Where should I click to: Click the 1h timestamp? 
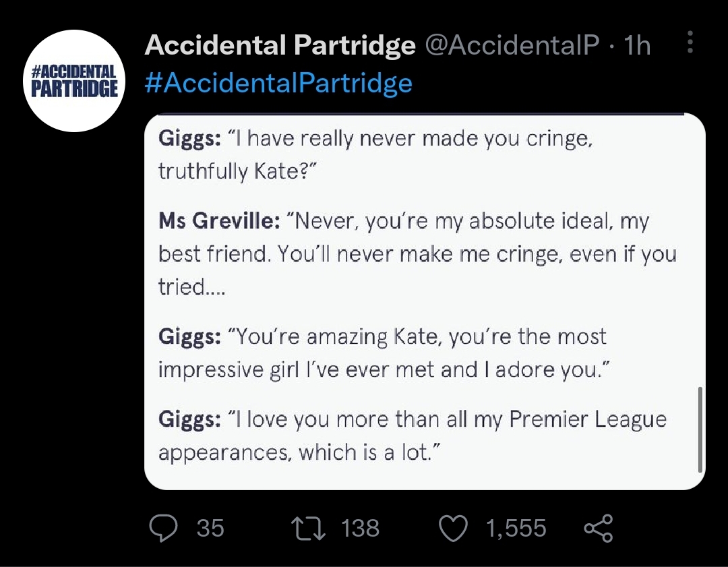(x=637, y=45)
